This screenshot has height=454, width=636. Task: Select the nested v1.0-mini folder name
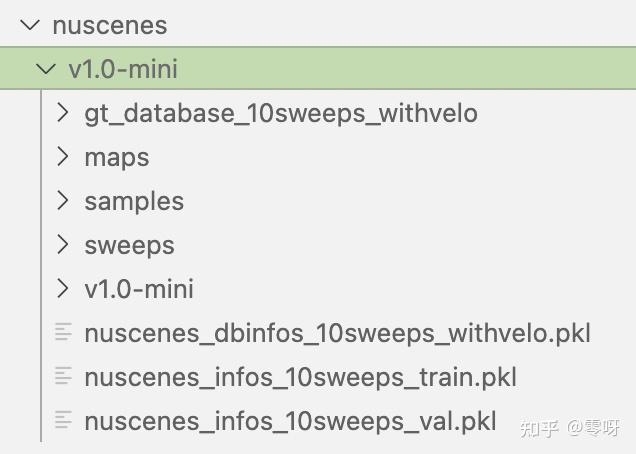click(x=139, y=289)
